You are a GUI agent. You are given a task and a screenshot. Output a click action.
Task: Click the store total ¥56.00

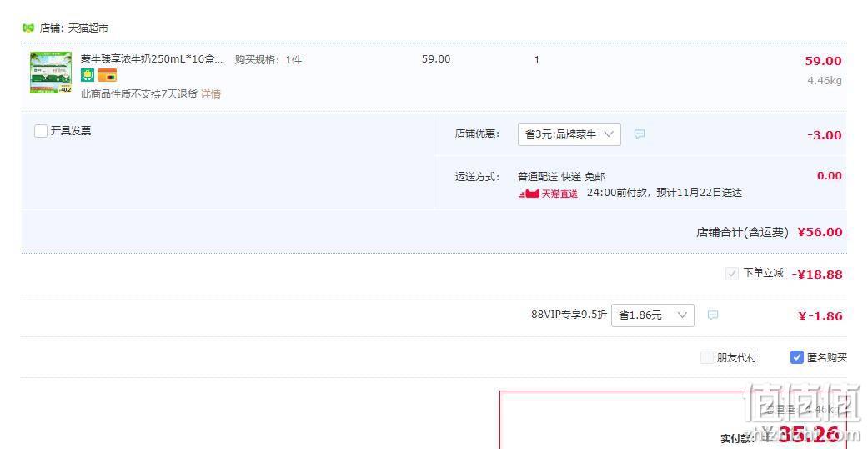pos(820,232)
